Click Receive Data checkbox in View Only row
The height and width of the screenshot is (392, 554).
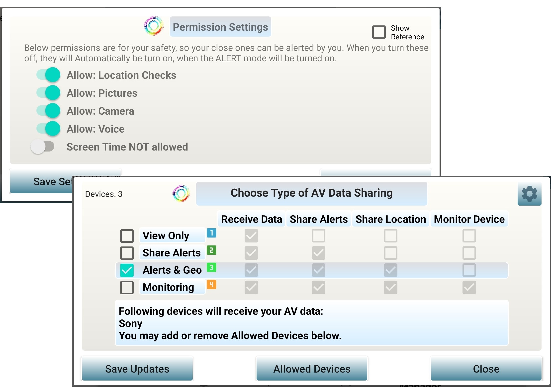(251, 236)
